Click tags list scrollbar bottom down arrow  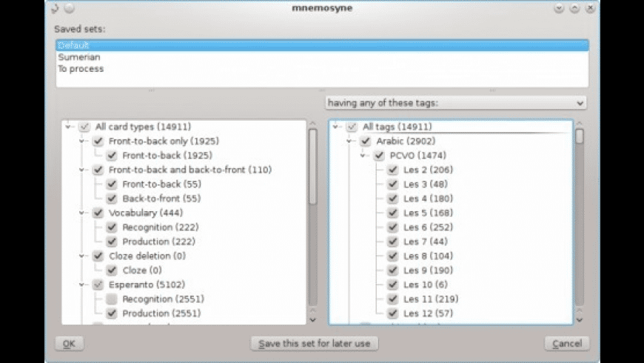pyautogui.click(x=580, y=320)
